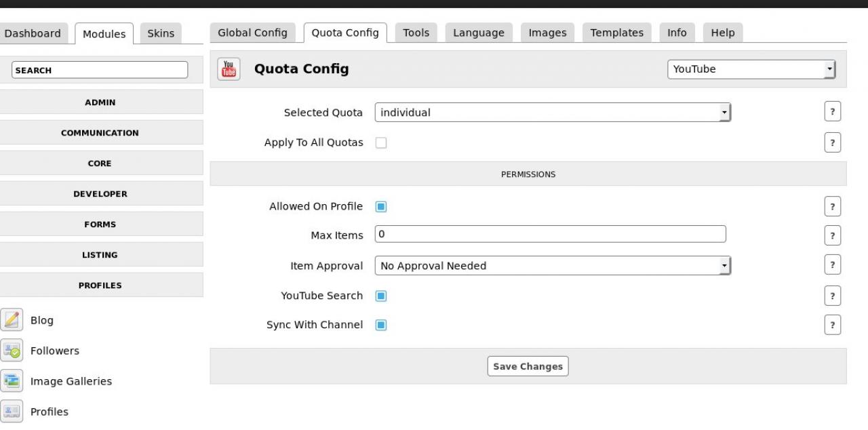Show help for Selected Quota
This screenshot has width=868, height=430.
coord(832,113)
